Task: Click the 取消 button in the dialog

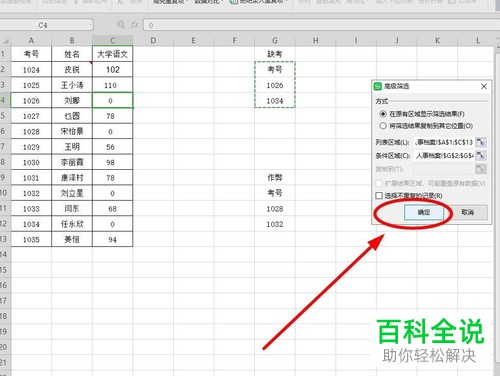Action: point(467,212)
